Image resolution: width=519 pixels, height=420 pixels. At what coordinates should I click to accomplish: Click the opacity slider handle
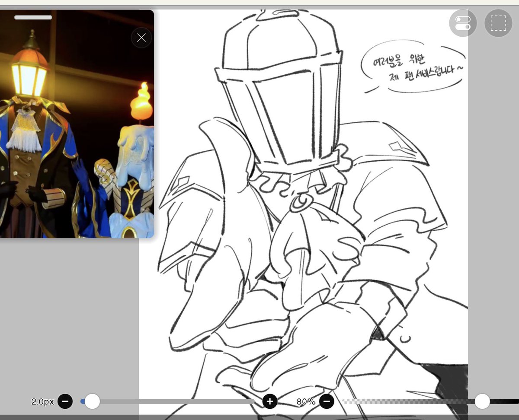(482, 401)
